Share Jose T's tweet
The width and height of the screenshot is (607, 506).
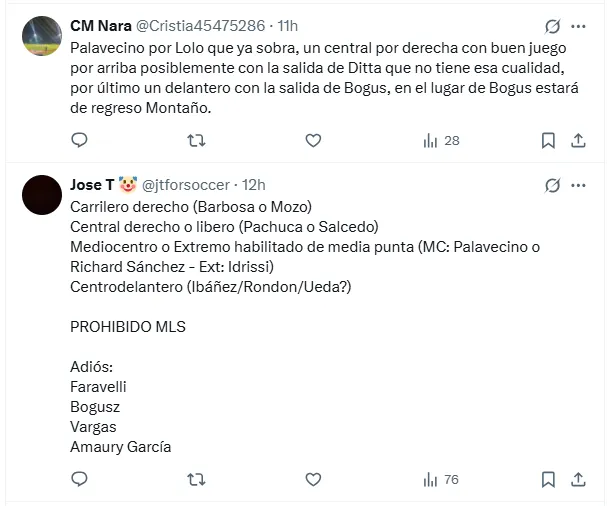pos(579,480)
